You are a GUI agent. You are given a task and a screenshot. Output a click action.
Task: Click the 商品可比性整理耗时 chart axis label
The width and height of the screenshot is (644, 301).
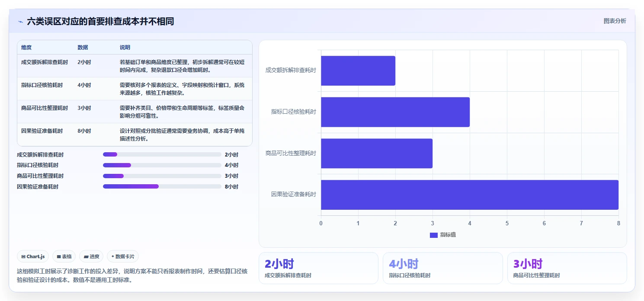(x=291, y=153)
